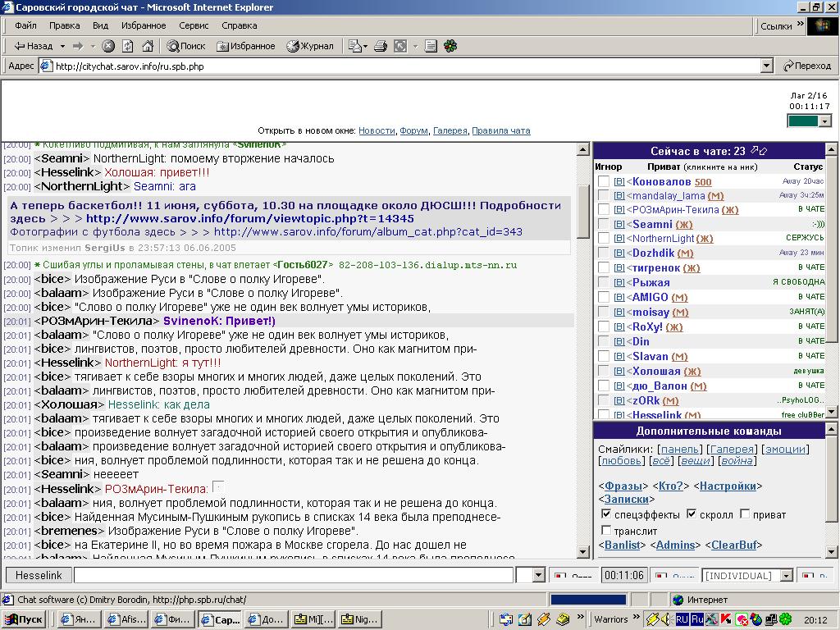Enable the транслит checkbox
Viewport: 840px width, 630px height.
point(607,531)
